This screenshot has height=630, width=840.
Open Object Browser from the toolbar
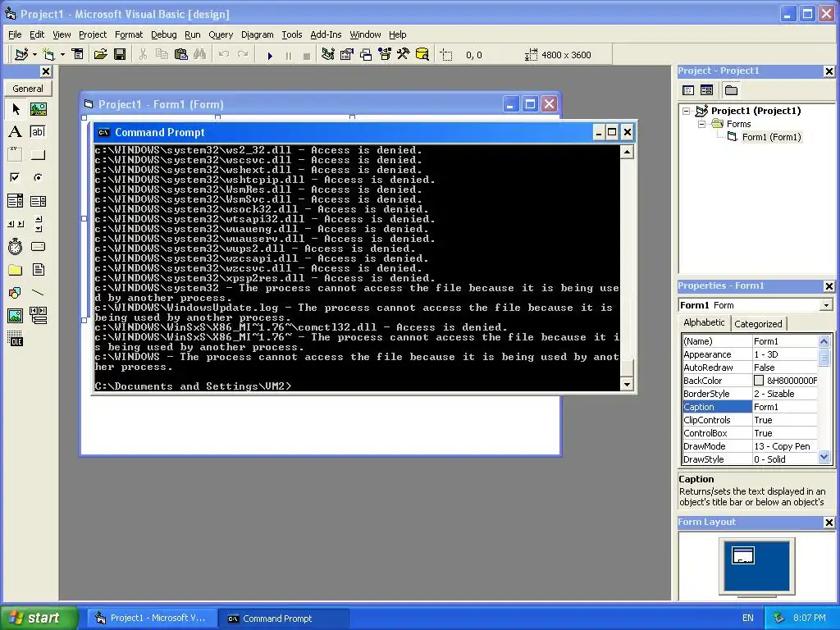click(x=385, y=55)
